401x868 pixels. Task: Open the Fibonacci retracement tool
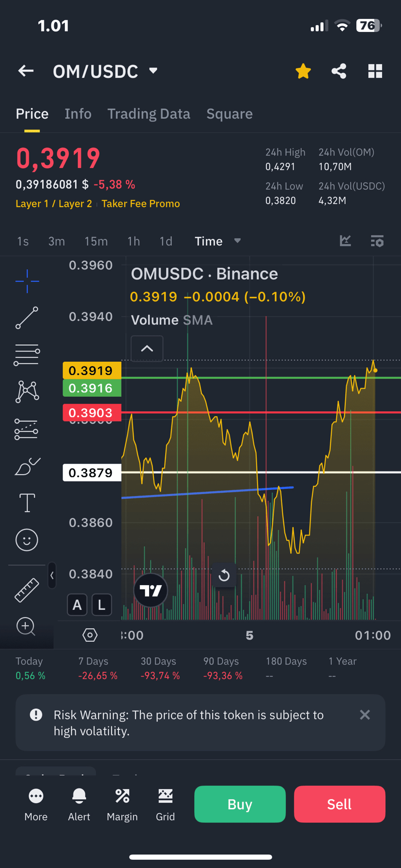[27, 355]
